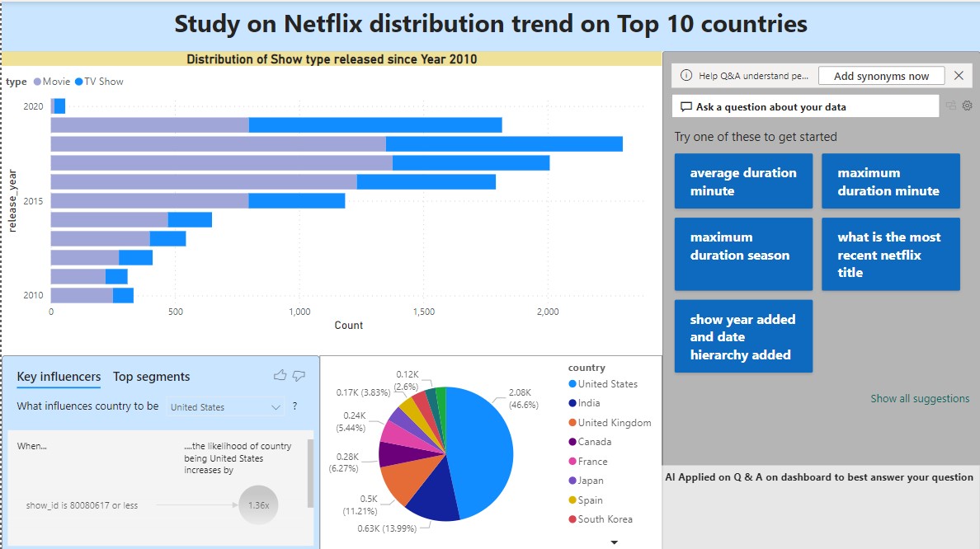Screen dimensions: 980x549
Task: Expand pie legend with down arrow
Action: 614,542
